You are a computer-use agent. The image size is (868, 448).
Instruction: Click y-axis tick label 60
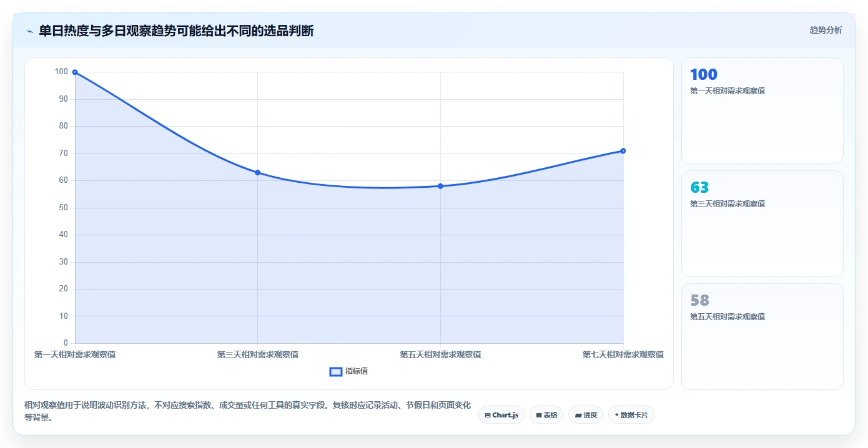coord(63,180)
